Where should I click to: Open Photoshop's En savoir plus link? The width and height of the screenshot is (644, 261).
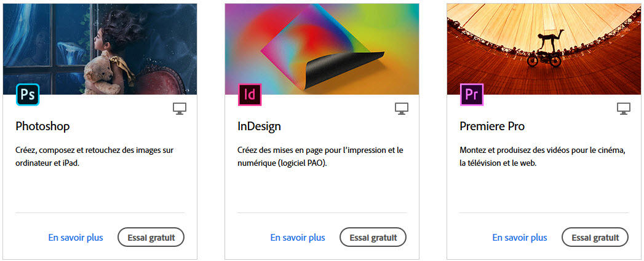(76, 238)
